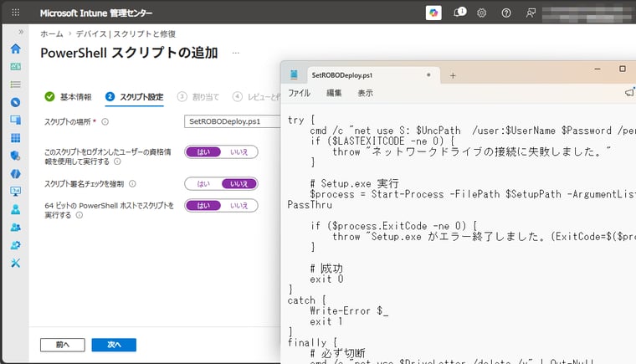Screen dimensions: 636x364
Task: Select the スクリプト設定 wizard step
Action: [x=134, y=97]
